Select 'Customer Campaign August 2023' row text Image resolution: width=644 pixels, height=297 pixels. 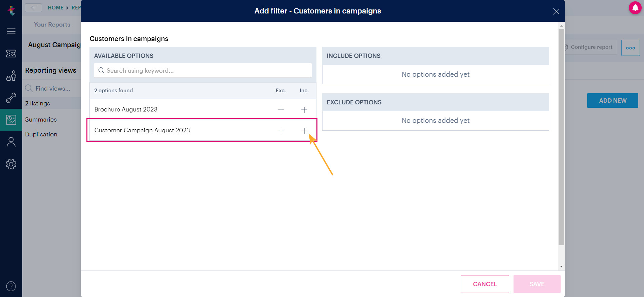tap(142, 130)
